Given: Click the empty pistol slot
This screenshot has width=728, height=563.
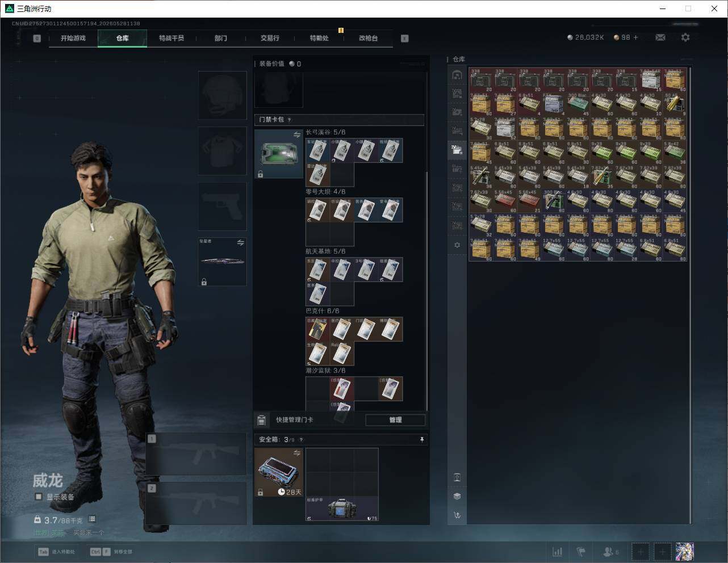Looking at the screenshot, I should coord(222,206).
